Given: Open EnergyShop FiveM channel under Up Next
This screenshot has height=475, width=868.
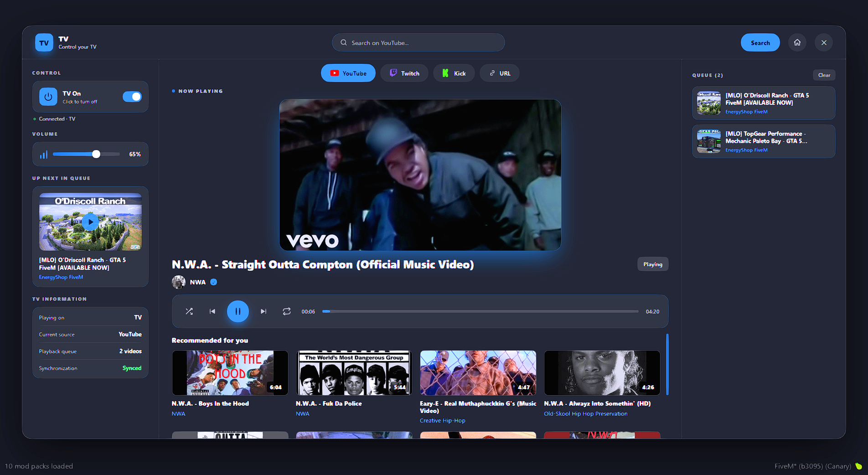Looking at the screenshot, I should [x=61, y=277].
